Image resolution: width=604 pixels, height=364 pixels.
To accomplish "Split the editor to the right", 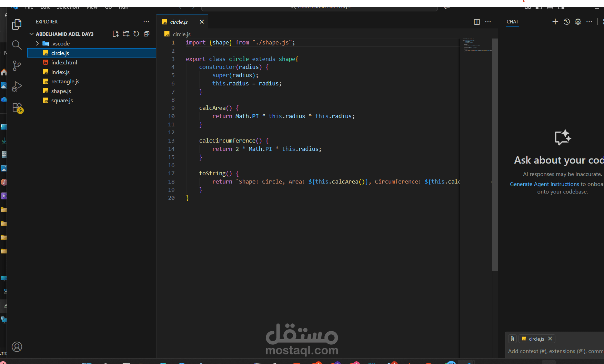I will click(x=477, y=22).
